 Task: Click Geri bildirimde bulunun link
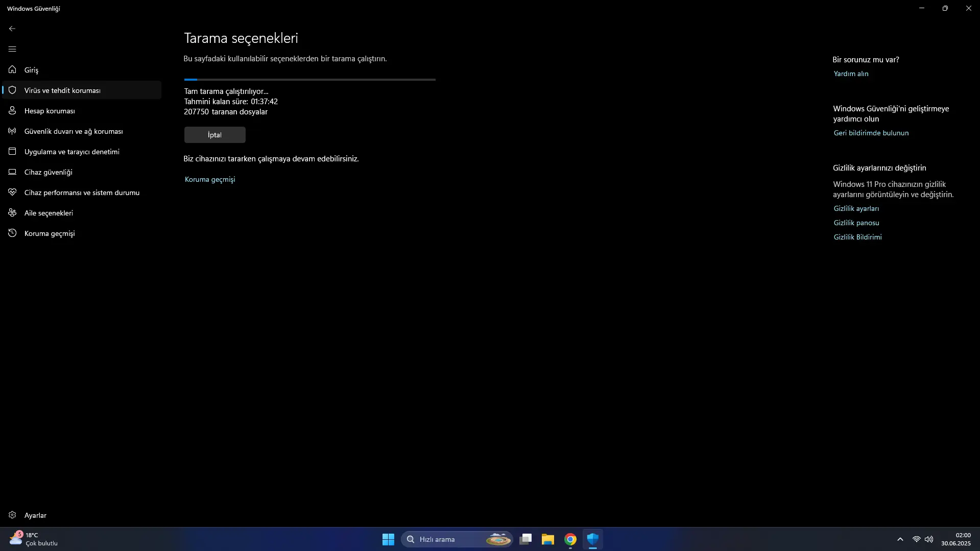tap(871, 133)
